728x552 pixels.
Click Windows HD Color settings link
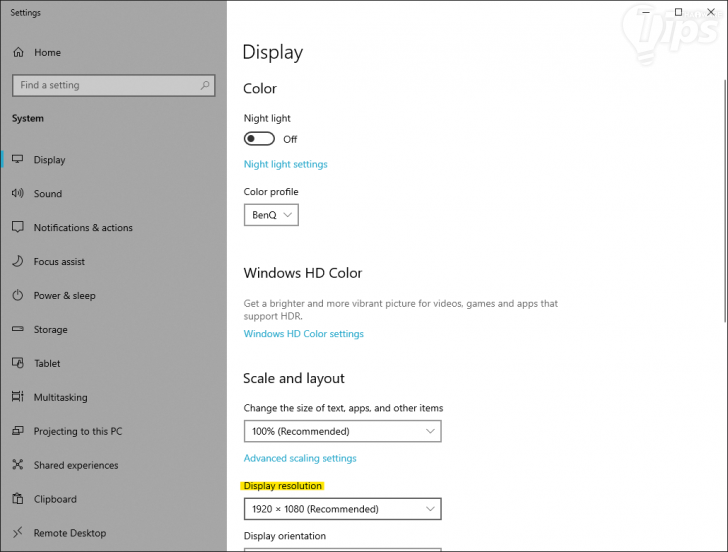[303, 334]
